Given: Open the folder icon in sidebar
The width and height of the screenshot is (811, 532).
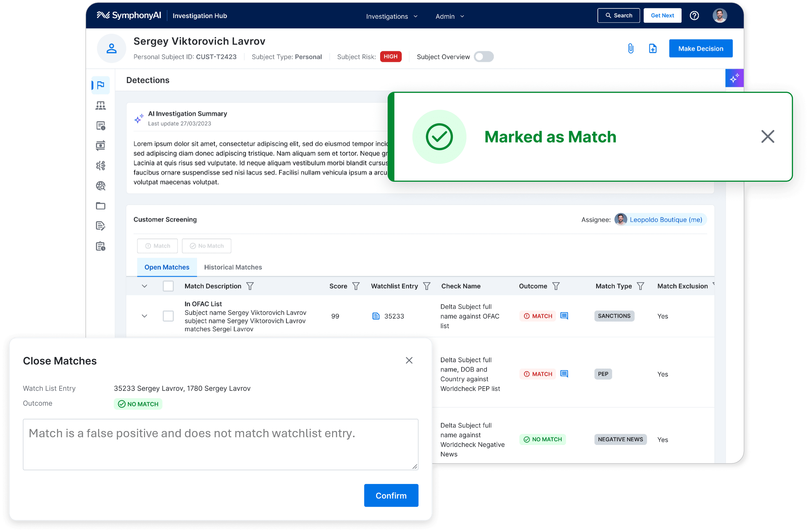Looking at the screenshot, I should pos(101,206).
